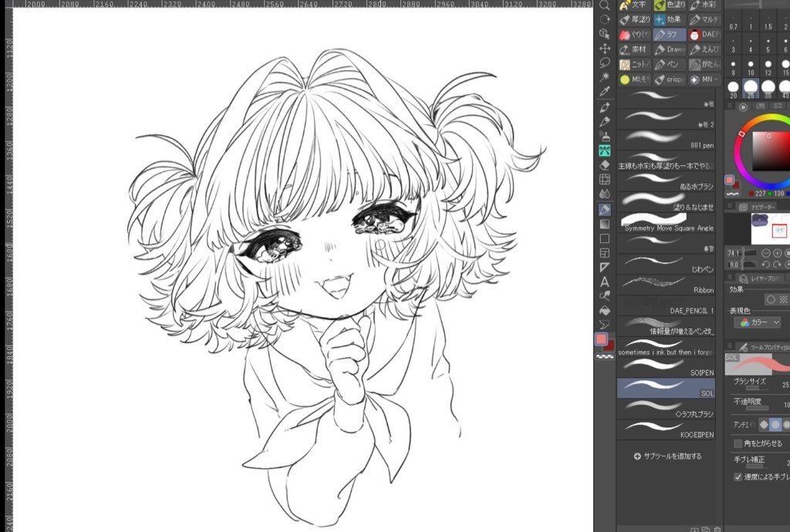Viewport: 790px width, 532px height.
Task: Select the SOIPEN brush
Action: click(x=666, y=367)
